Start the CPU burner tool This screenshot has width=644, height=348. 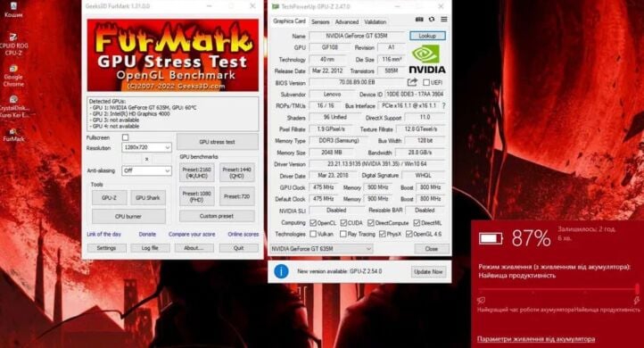(x=128, y=216)
